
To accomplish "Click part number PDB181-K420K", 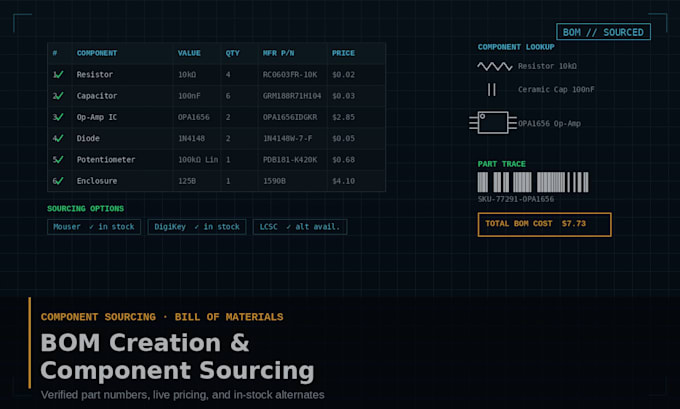I will coord(290,160).
